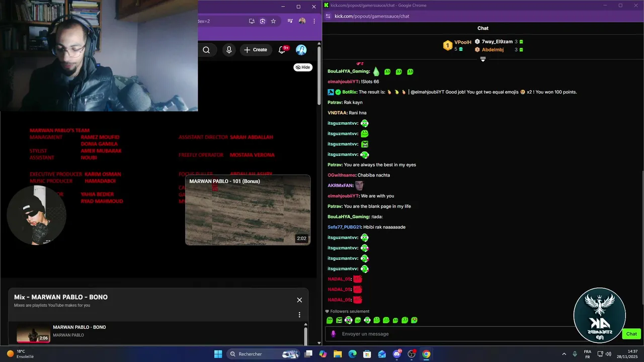Click Sefa77_PUBG21 username in chat

(344, 227)
